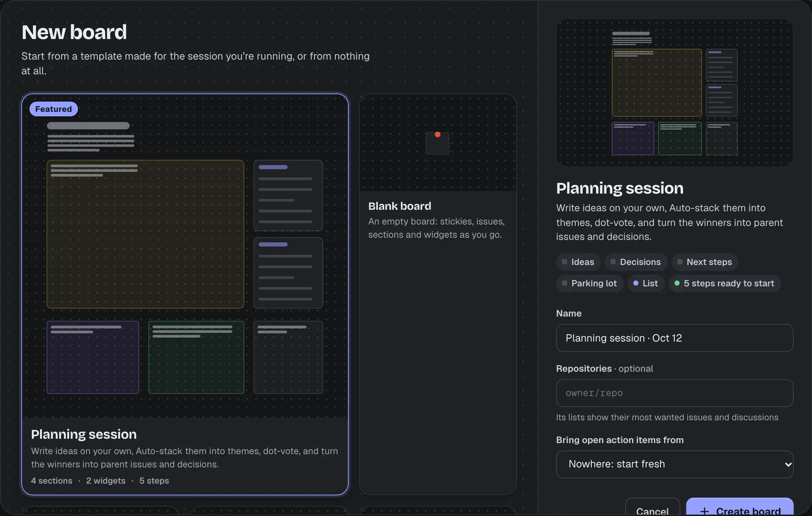The width and height of the screenshot is (812, 516).
Task: Click the Ideas section chip
Action: pos(578,262)
